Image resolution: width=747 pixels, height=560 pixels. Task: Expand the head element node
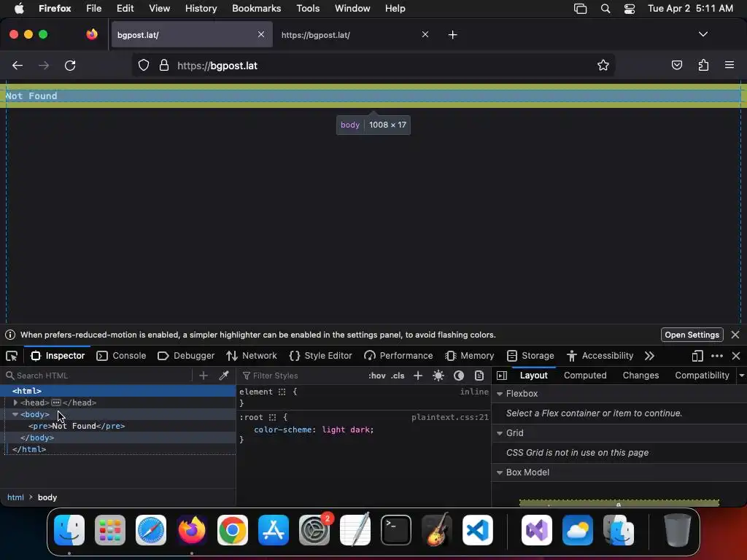15,402
